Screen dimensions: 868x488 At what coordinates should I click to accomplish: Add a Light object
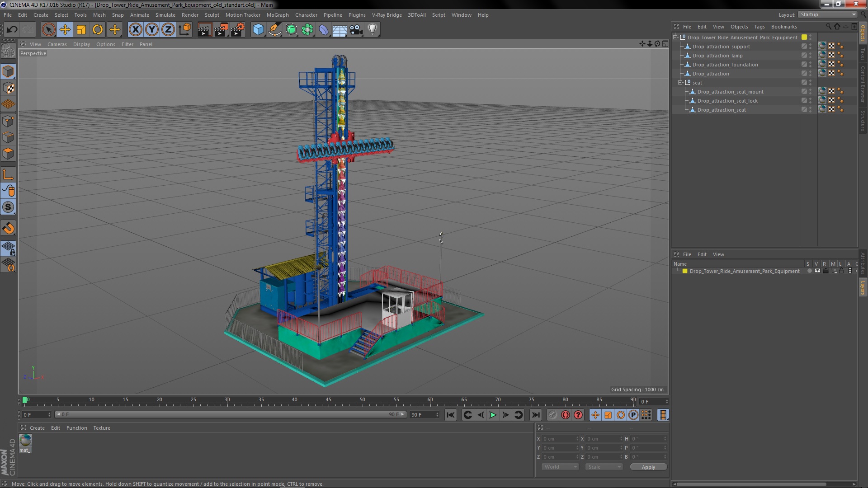(x=373, y=30)
